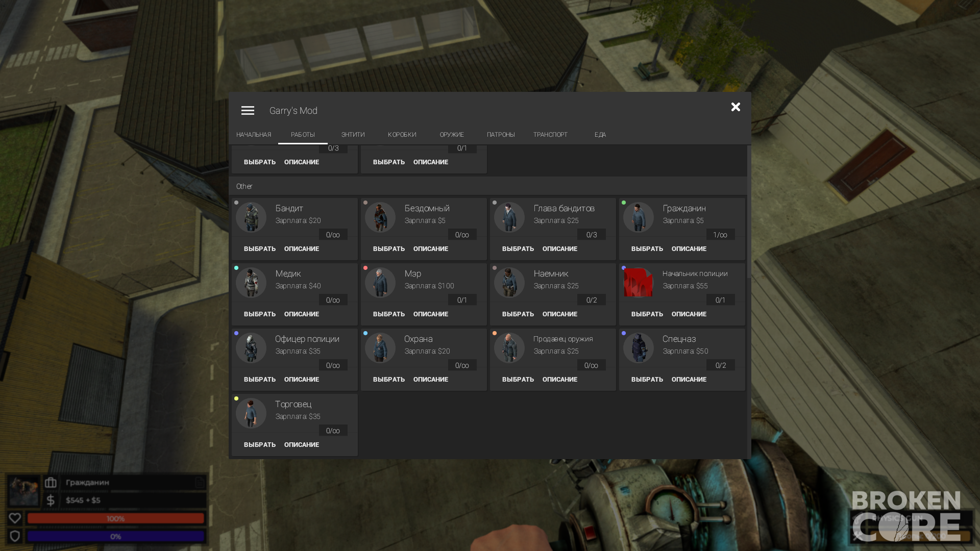Choose the Спецназ job with ВЫБРАТЬ
The width and height of the screenshot is (980, 551).
click(647, 380)
